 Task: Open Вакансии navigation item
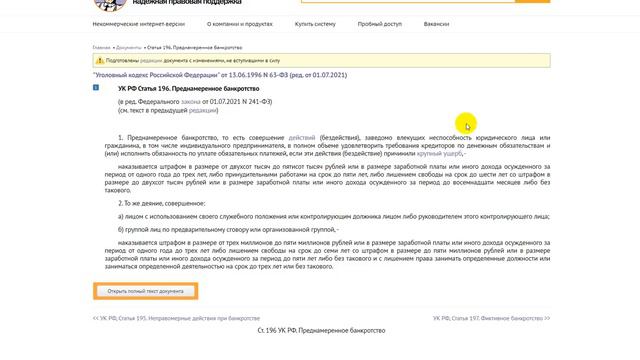point(436,24)
